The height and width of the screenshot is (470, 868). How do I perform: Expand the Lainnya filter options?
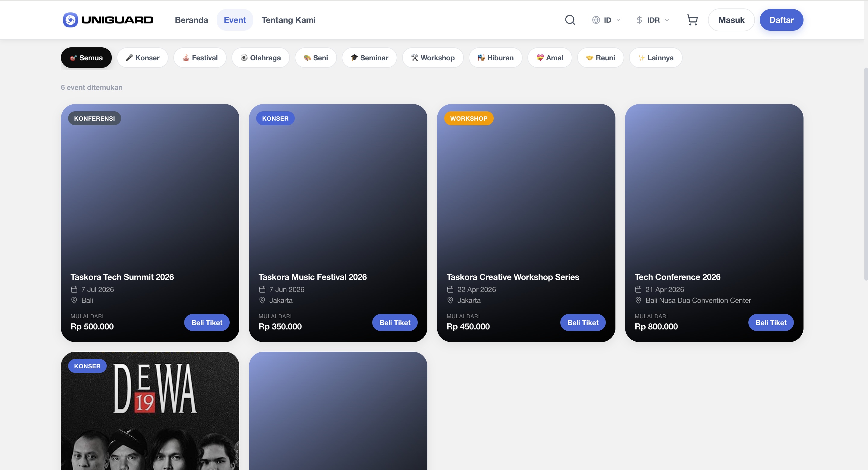click(x=656, y=57)
